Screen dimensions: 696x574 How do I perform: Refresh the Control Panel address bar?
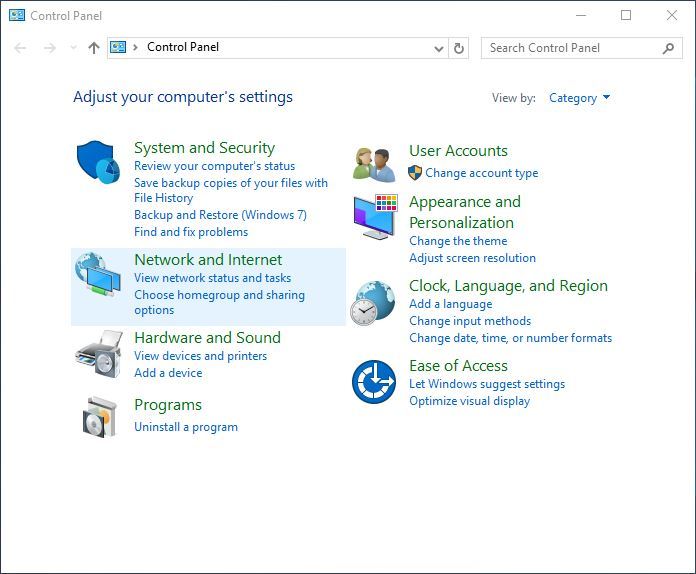click(x=459, y=48)
